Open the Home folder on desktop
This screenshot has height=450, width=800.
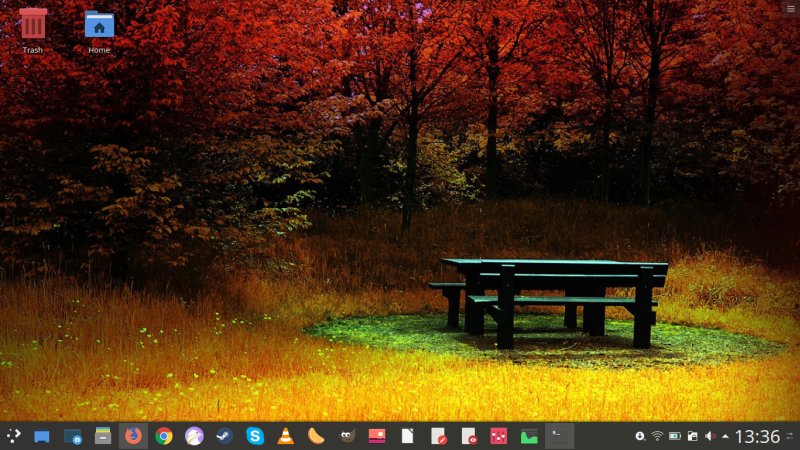99,24
